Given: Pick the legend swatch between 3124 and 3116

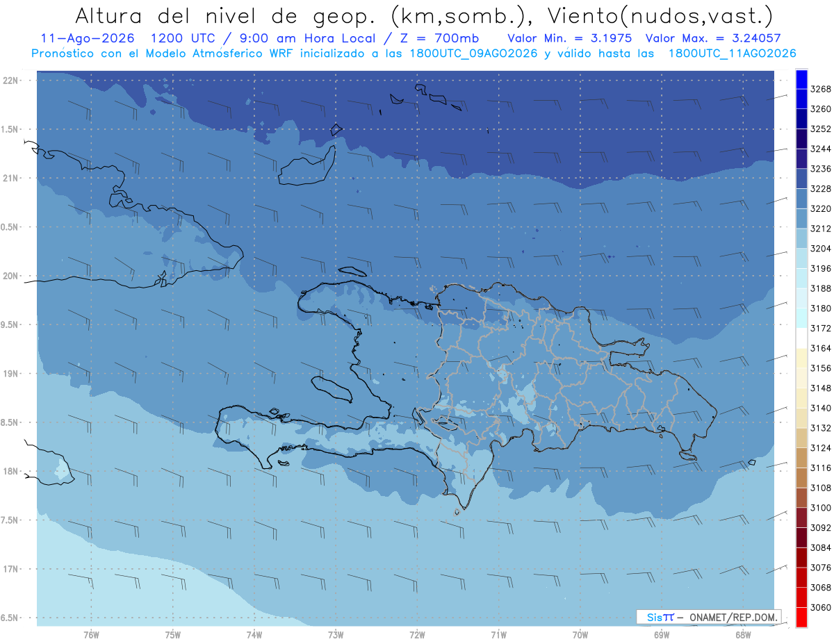Looking at the screenshot, I should pos(801,458).
